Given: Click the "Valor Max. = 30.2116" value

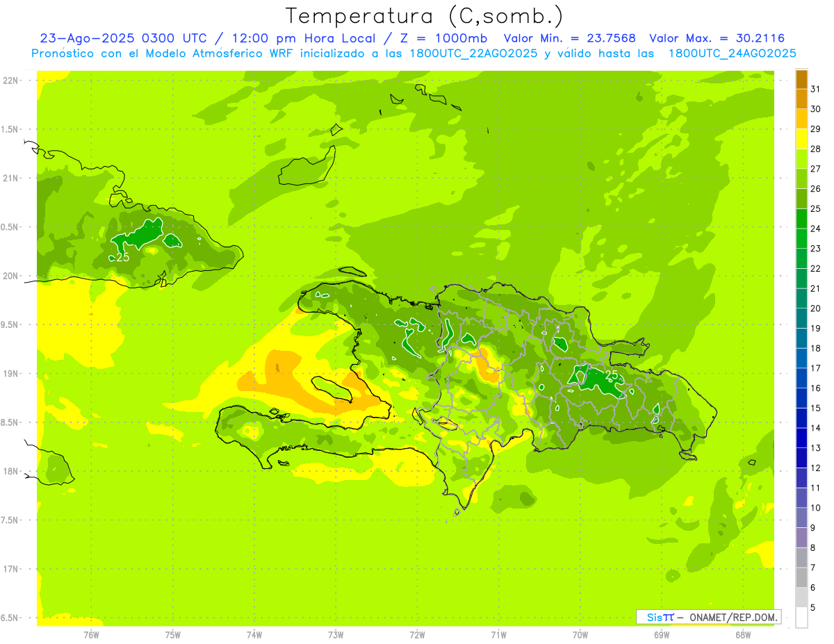Looking at the screenshot, I should tap(717, 38).
